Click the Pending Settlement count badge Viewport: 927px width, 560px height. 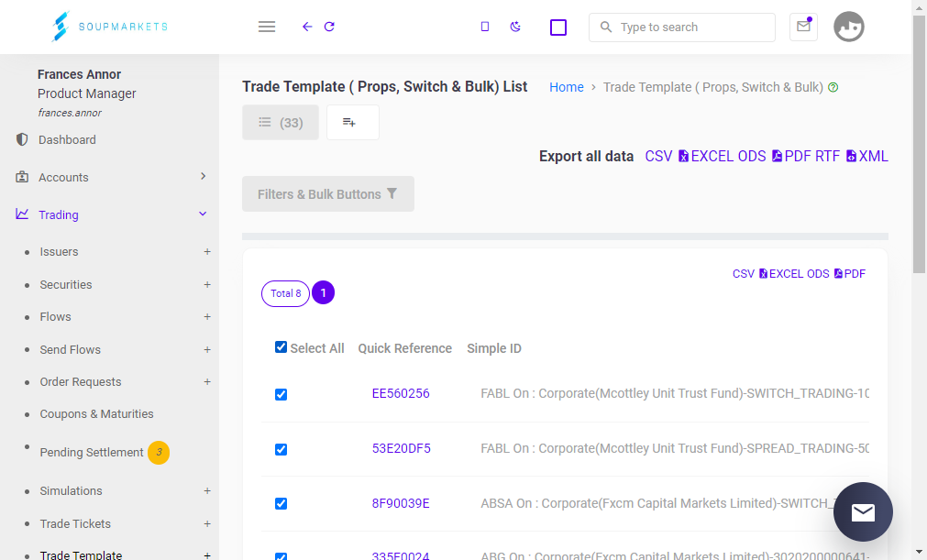(159, 453)
